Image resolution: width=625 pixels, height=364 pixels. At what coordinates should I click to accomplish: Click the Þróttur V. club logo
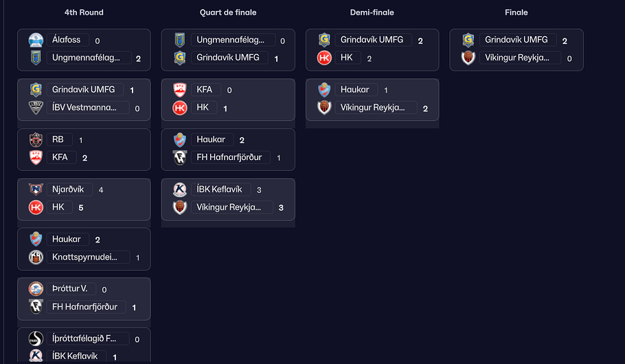[36, 289]
